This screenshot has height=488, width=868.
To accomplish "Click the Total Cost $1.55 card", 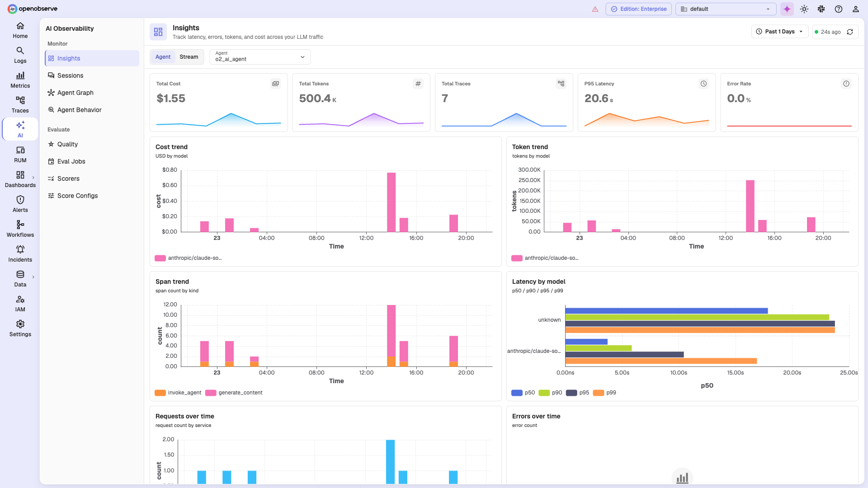I will (218, 103).
